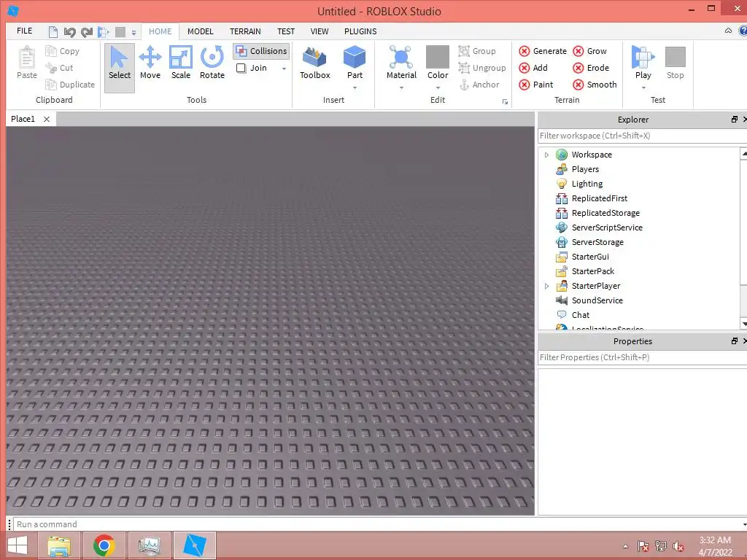Open File Explorer from taskbar

pyautogui.click(x=60, y=545)
